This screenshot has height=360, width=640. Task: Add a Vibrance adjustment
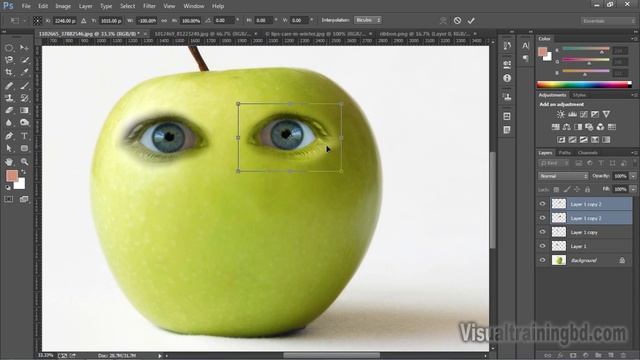(606, 114)
